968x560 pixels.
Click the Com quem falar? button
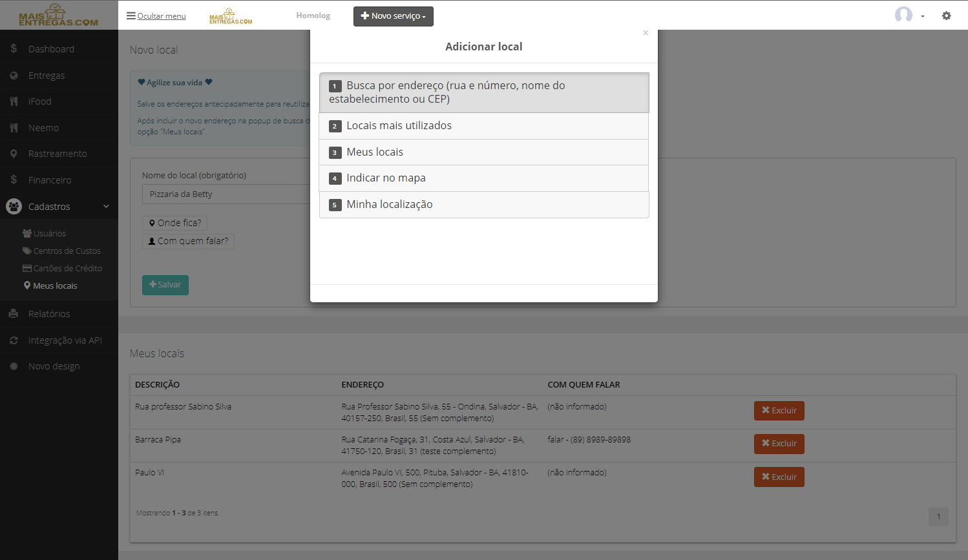(188, 241)
